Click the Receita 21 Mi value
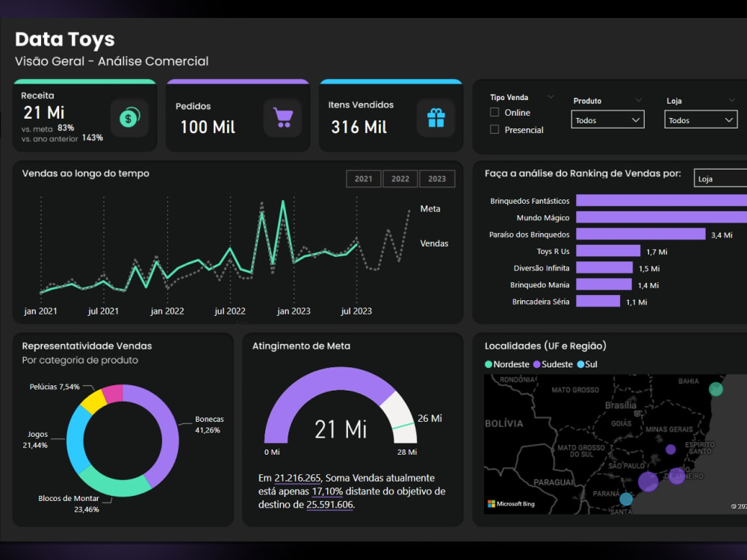747x560 pixels. 44,113
